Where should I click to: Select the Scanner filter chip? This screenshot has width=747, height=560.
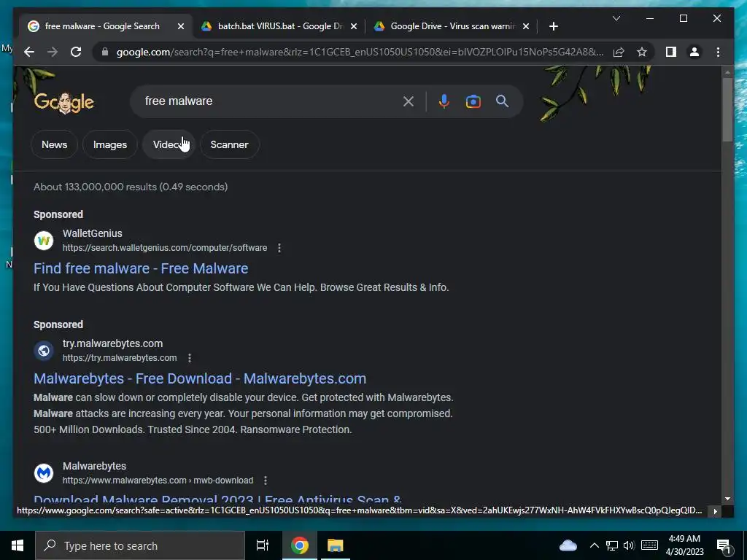pos(230,144)
